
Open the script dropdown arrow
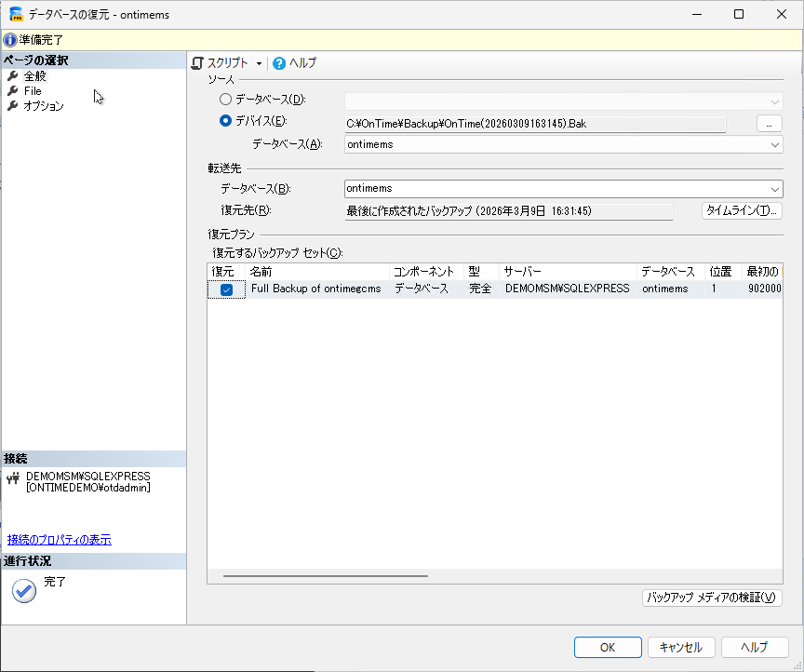click(x=259, y=63)
